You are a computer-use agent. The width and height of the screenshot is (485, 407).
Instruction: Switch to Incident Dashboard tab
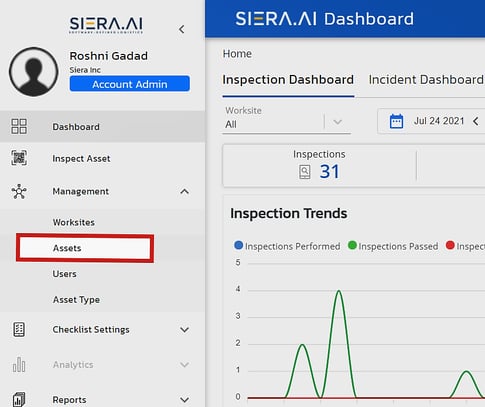tap(426, 80)
